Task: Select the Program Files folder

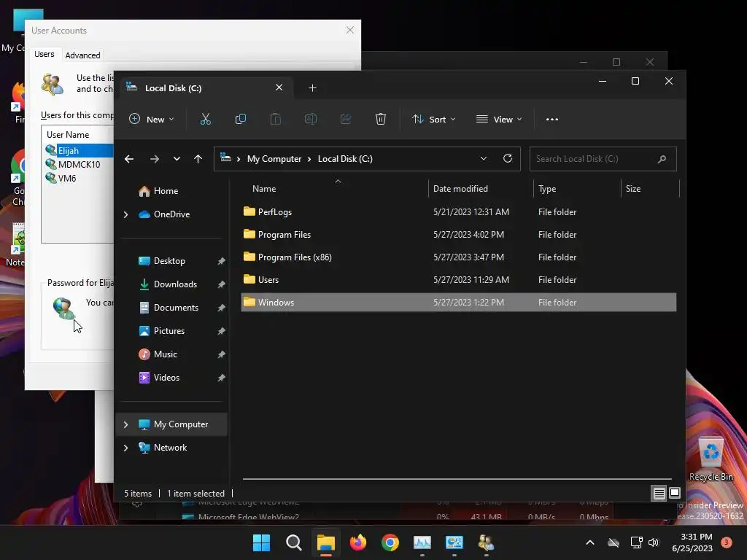Action: pos(459,235)
